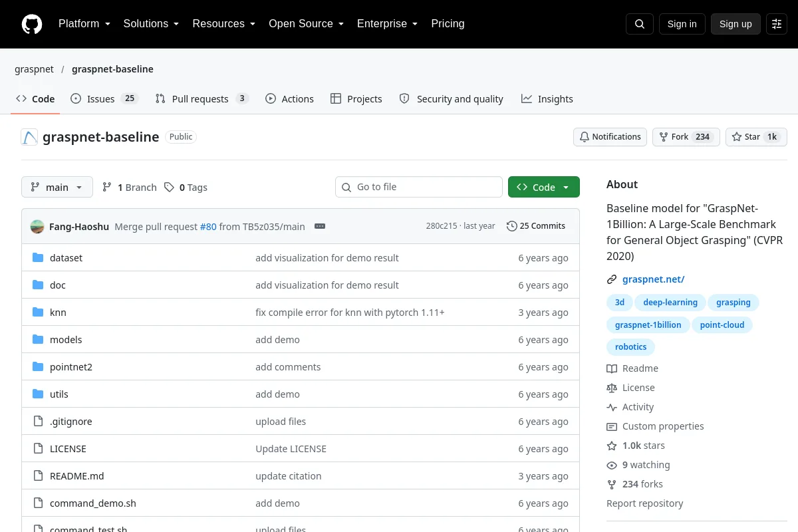Click the pointnet2 folder icon
Viewport: 798px width, 532px height.
[38, 366]
